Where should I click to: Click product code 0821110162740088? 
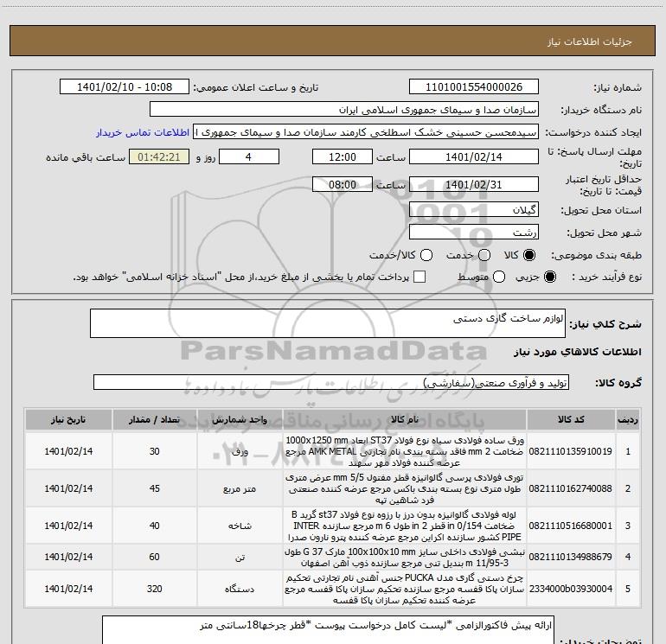pyautogui.click(x=571, y=488)
